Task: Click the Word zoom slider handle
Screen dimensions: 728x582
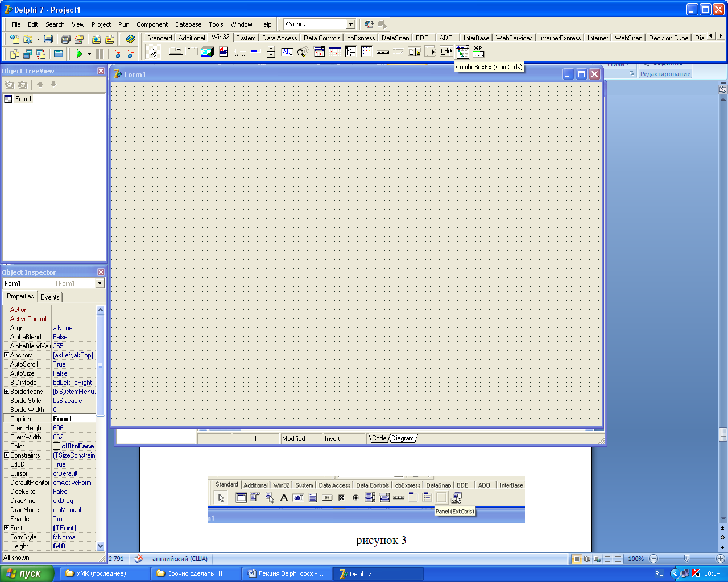Action: [x=686, y=559]
